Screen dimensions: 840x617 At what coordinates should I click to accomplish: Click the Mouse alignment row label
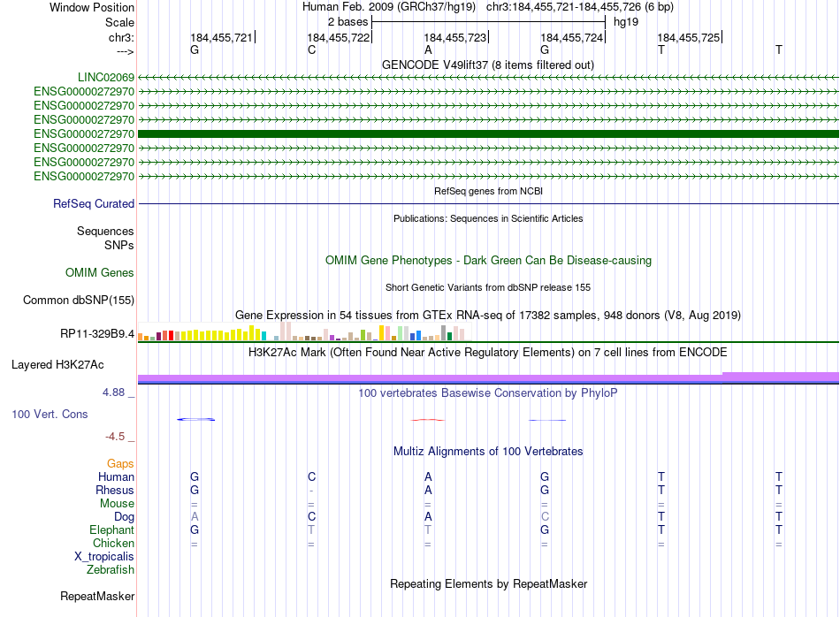117,504
